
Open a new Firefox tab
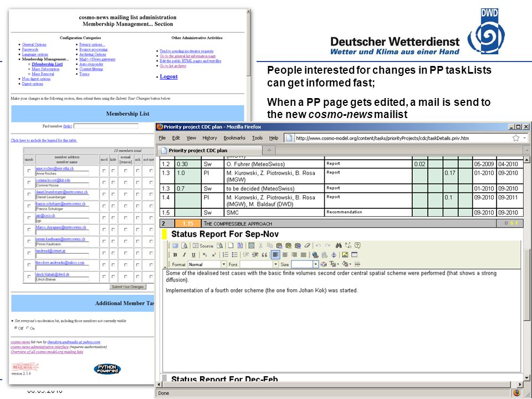coord(269,150)
